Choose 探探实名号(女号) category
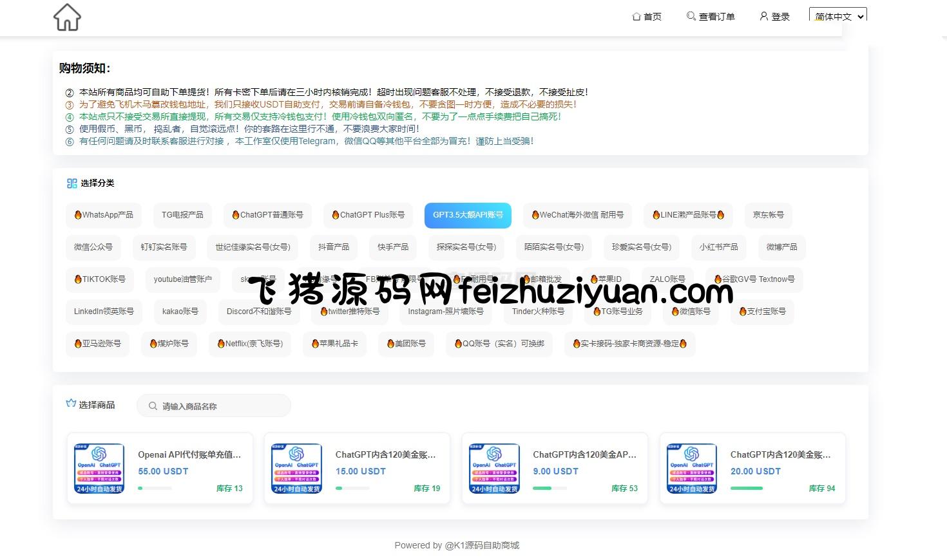947x560 pixels. tap(466, 247)
